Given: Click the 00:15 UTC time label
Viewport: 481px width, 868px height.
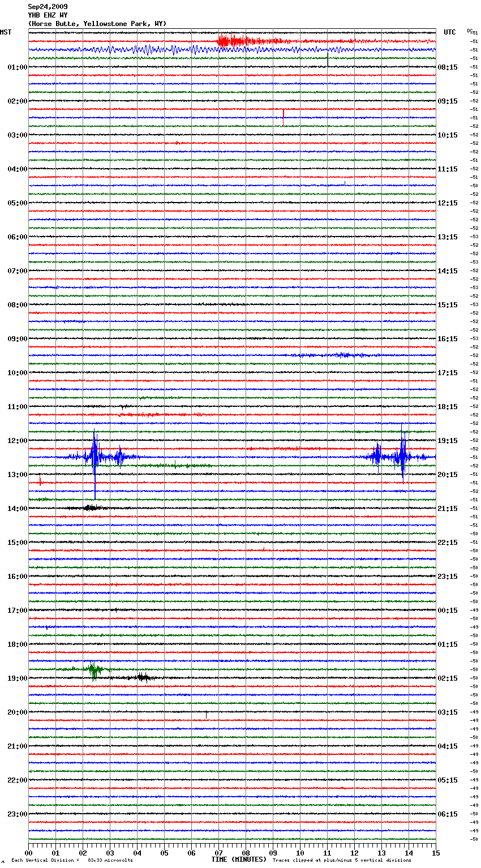Looking at the screenshot, I should (x=448, y=611).
